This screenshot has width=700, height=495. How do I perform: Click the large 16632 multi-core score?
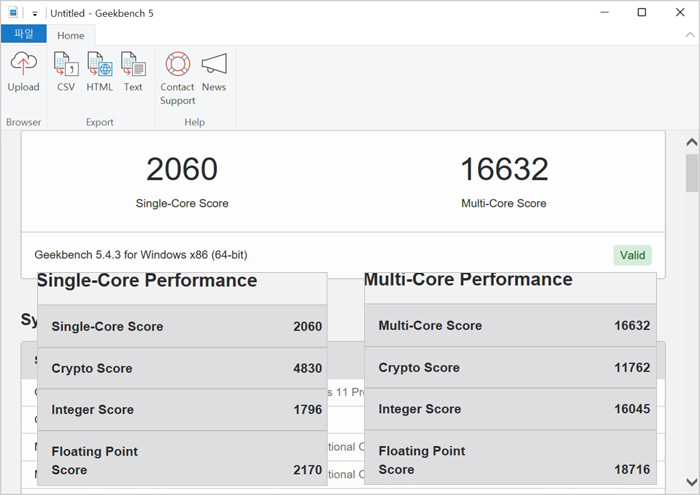504,169
